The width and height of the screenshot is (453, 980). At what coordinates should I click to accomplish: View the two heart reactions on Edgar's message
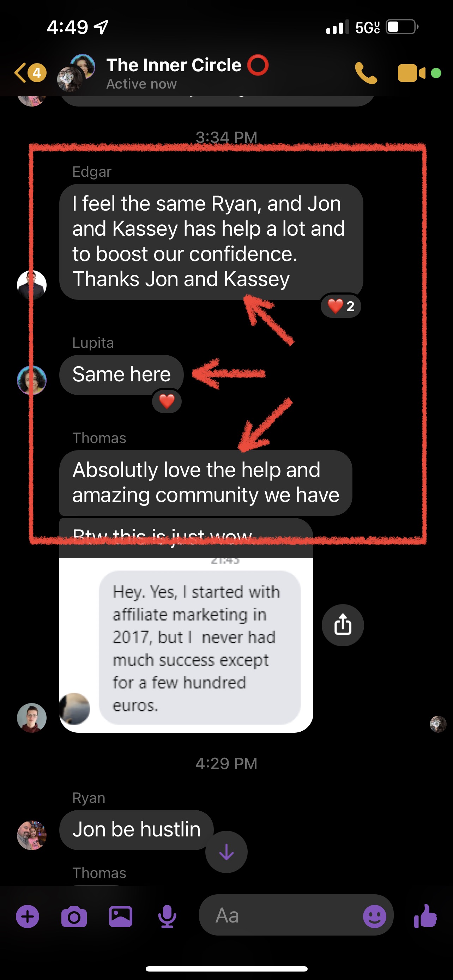click(341, 306)
